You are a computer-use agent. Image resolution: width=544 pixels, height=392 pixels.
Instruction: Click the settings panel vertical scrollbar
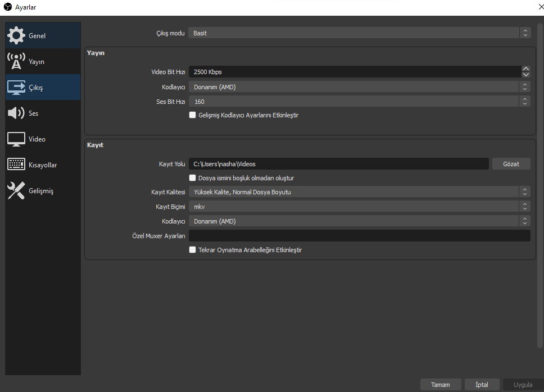click(x=540, y=185)
